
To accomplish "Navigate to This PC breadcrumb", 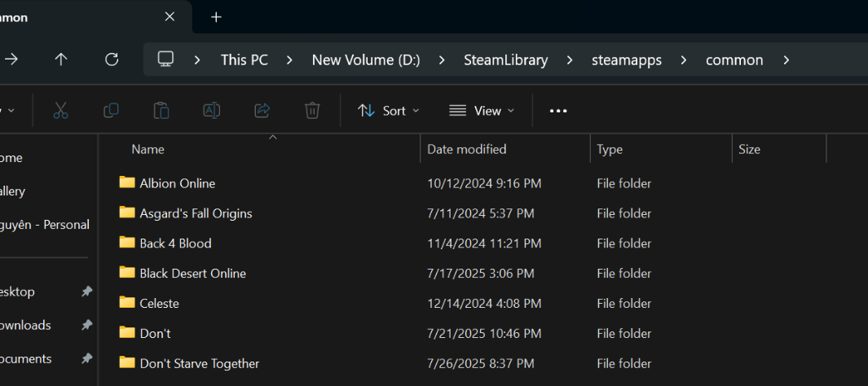I will [245, 60].
